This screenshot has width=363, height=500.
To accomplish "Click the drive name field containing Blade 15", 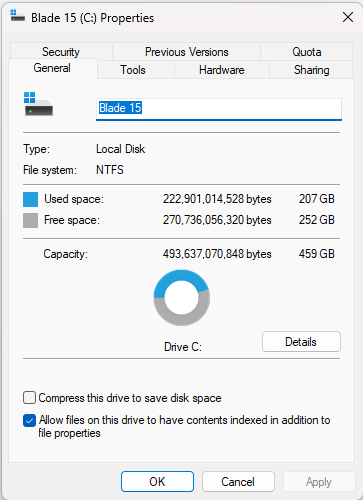I will pos(219,109).
